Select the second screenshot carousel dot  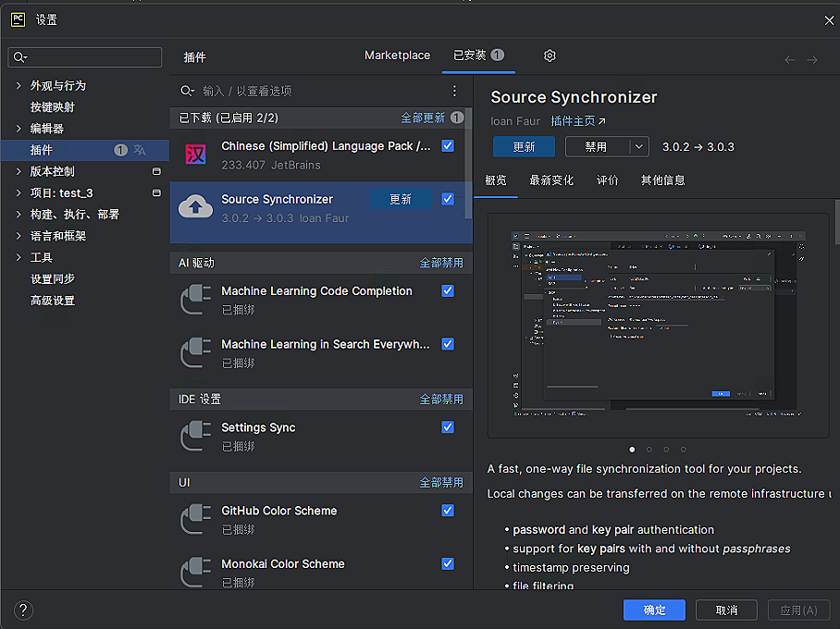(x=649, y=450)
